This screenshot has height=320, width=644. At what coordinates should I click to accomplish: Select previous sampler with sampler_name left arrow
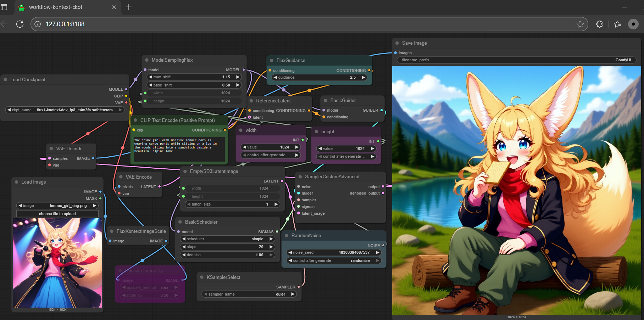(x=205, y=294)
